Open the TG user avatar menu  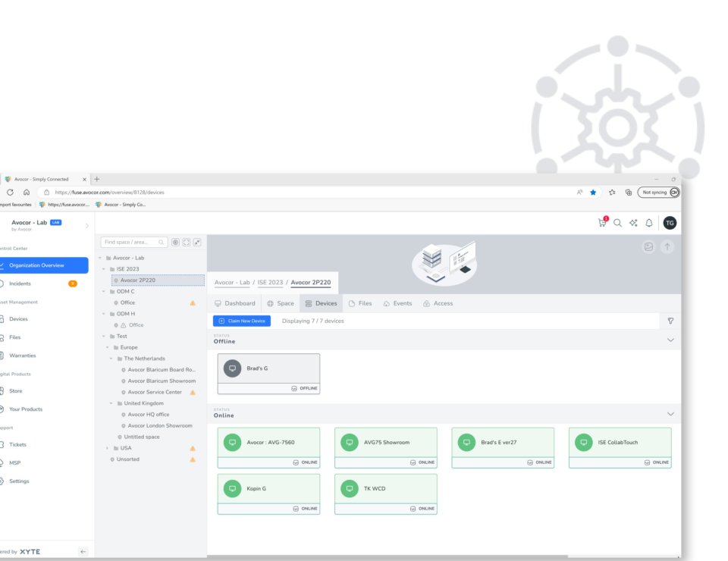(x=669, y=222)
